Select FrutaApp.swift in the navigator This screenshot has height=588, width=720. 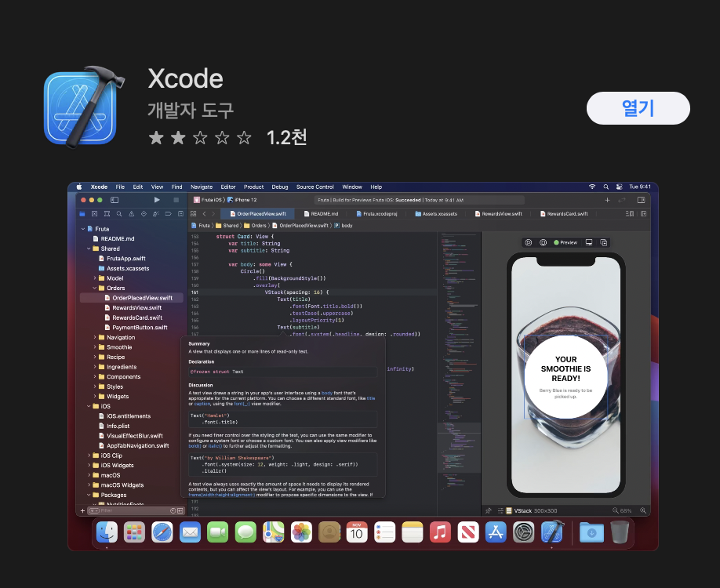click(122, 259)
